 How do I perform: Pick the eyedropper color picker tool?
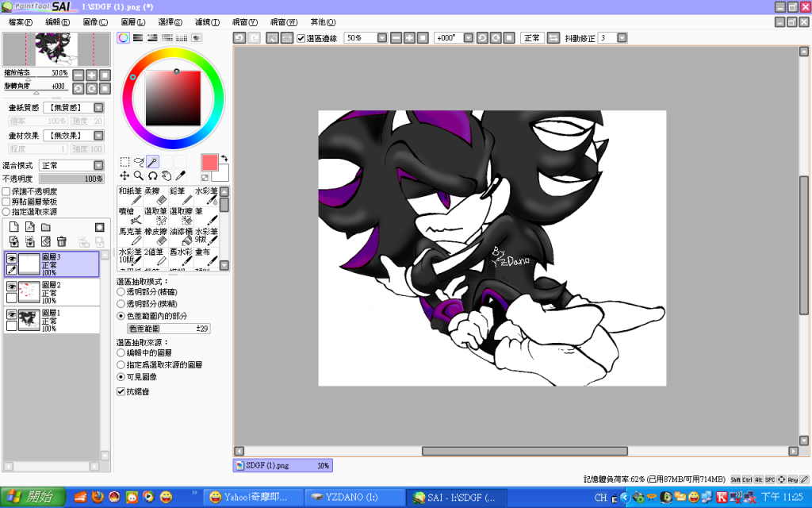click(180, 175)
